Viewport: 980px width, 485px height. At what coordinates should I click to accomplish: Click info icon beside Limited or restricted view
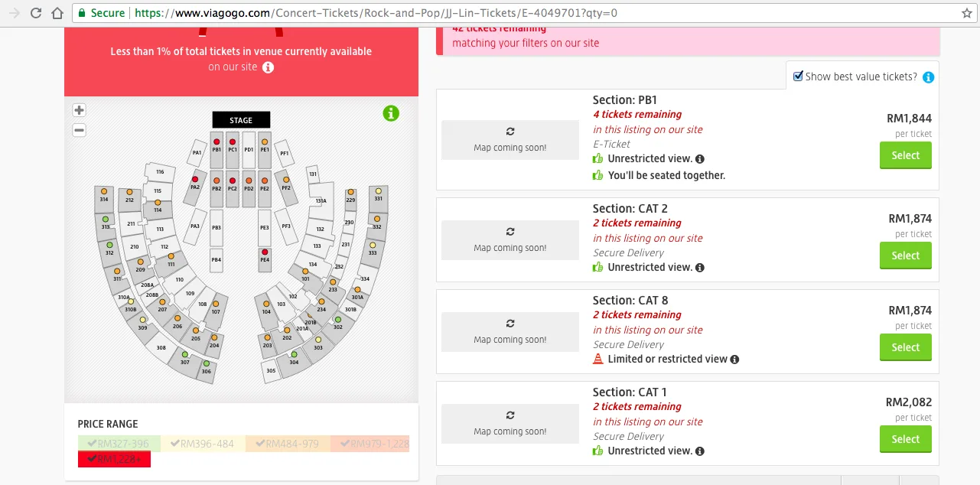coord(734,360)
